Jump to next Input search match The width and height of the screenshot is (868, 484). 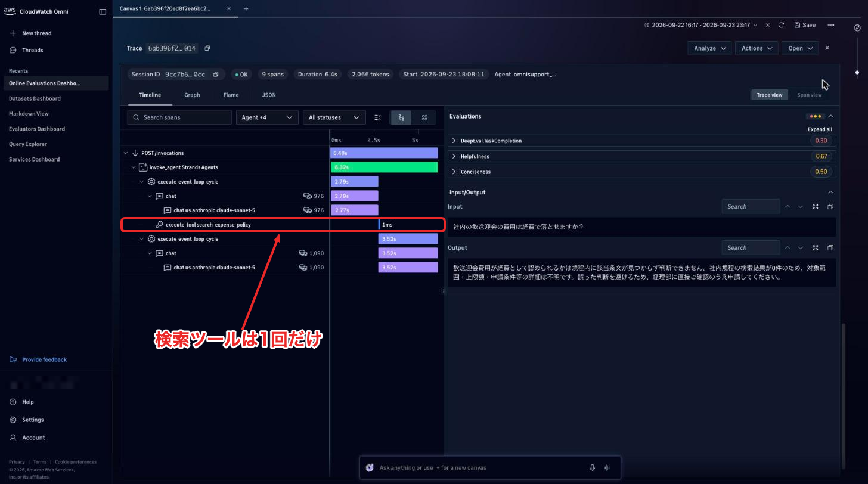[801, 207]
